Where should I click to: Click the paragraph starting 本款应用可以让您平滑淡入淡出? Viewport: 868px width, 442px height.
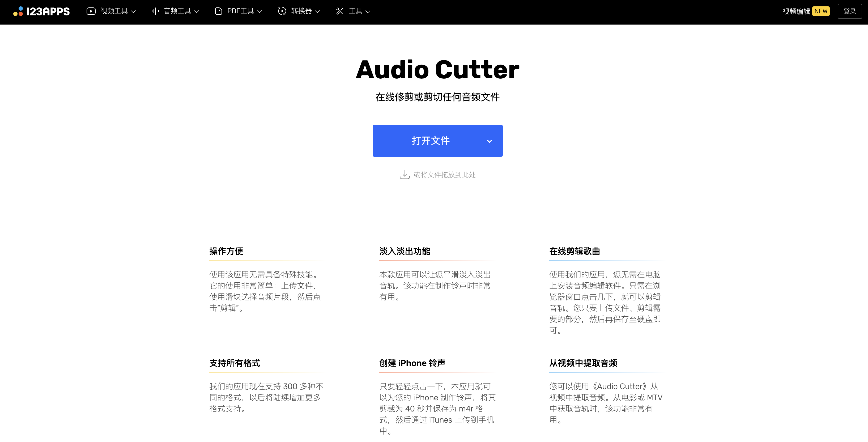pos(435,286)
